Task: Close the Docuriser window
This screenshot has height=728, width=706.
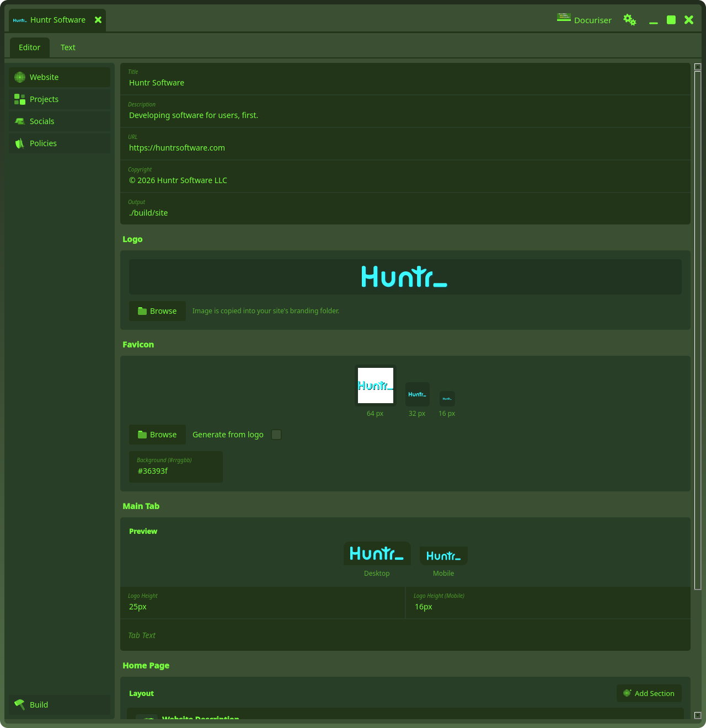Action: pos(689,20)
